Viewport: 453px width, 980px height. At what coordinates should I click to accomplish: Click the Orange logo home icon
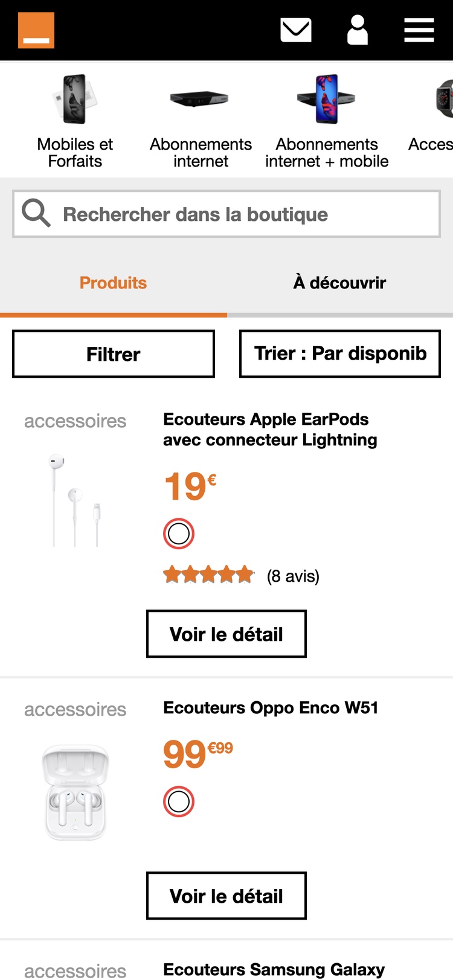pyautogui.click(x=36, y=30)
